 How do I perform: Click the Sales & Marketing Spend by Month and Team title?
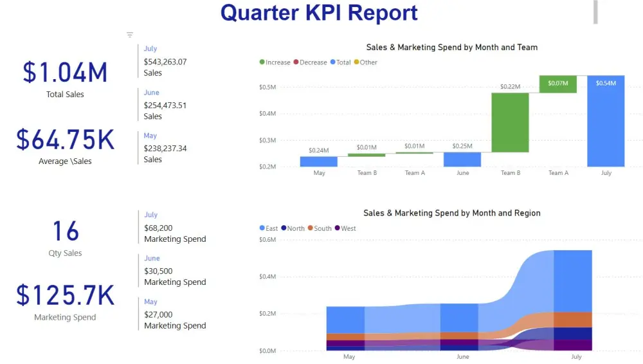[x=452, y=47]
